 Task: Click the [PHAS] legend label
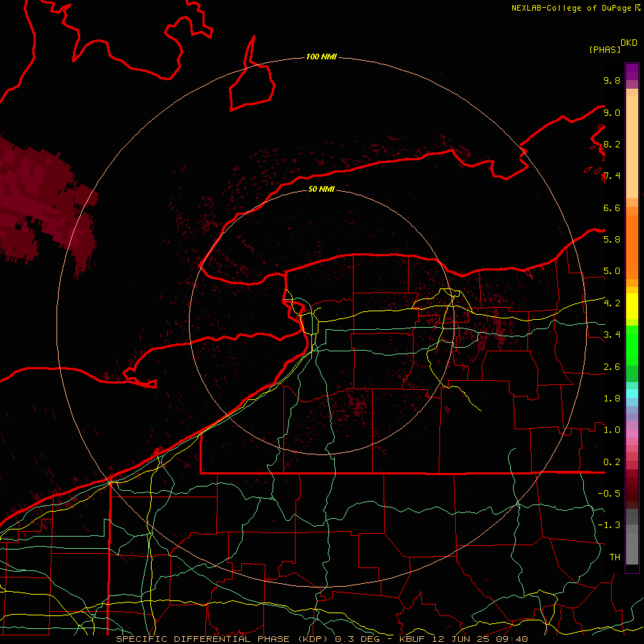[x=605, y=49]
